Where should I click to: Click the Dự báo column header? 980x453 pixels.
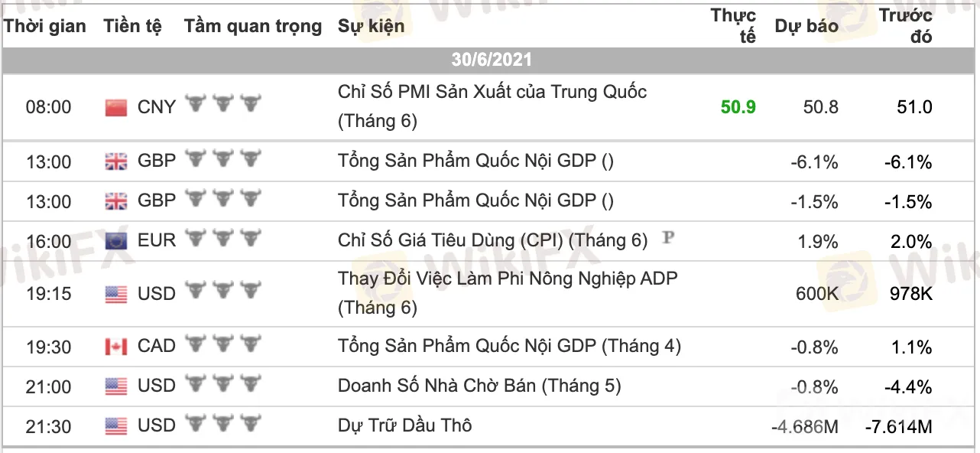tap(806, 26)
